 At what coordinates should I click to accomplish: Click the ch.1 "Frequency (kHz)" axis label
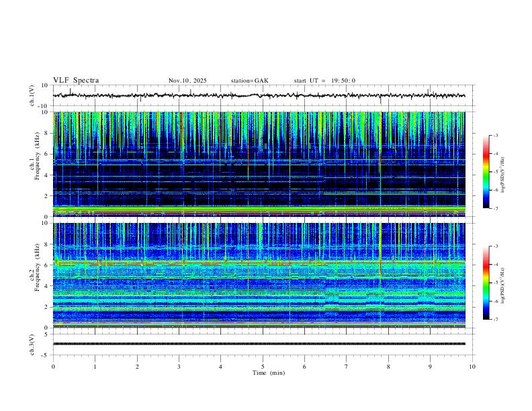click(x=37, y=156)
